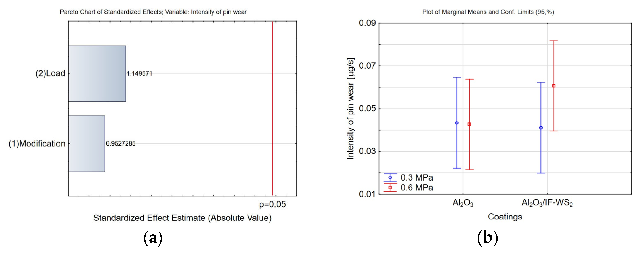This screenshot has width=644, height=254.
Task: Select the 0.9527285 value label
Action: (121, 143)
